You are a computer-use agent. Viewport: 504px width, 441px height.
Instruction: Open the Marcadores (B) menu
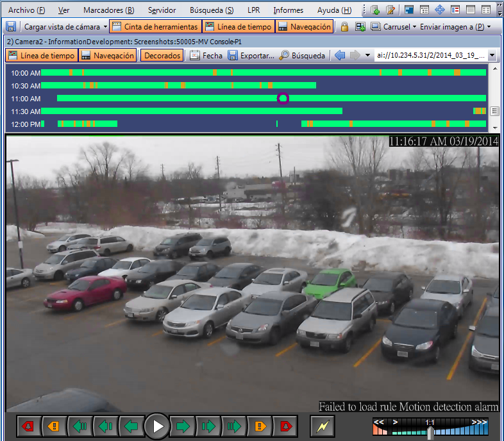[x=108, y=10]
